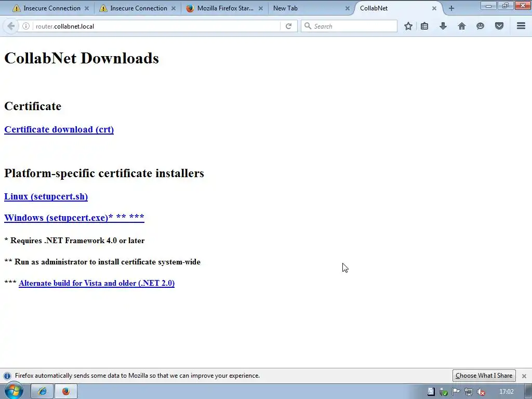532x399 pixels.
Task: Close the CollabNet tab
Action: coord(434,8)
